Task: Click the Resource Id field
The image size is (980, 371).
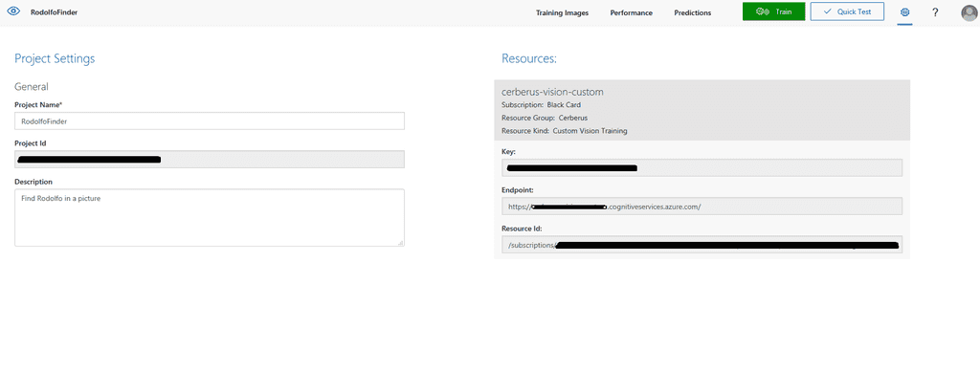Action: click(x=702, y=245)
